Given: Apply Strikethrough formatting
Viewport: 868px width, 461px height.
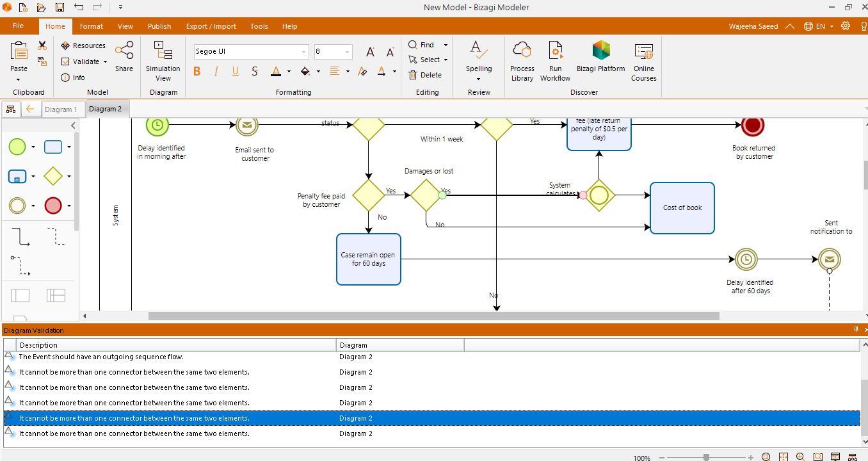Looking at the screenshot, I should pyautogui.click(x=255, y=71).
